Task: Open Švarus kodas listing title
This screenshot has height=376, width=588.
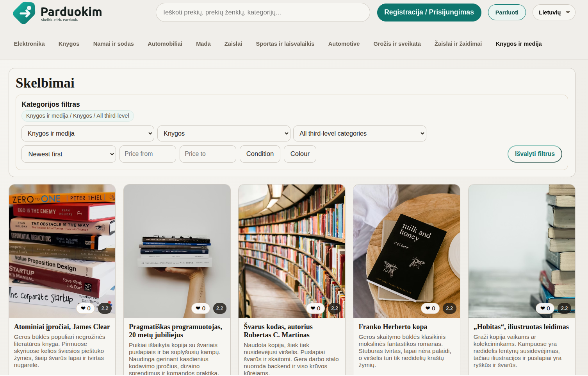Action: tap(278, 331)
